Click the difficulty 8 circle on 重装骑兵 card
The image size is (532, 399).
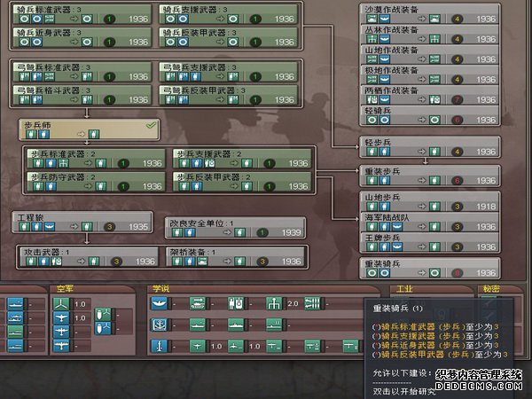[457, 273]
